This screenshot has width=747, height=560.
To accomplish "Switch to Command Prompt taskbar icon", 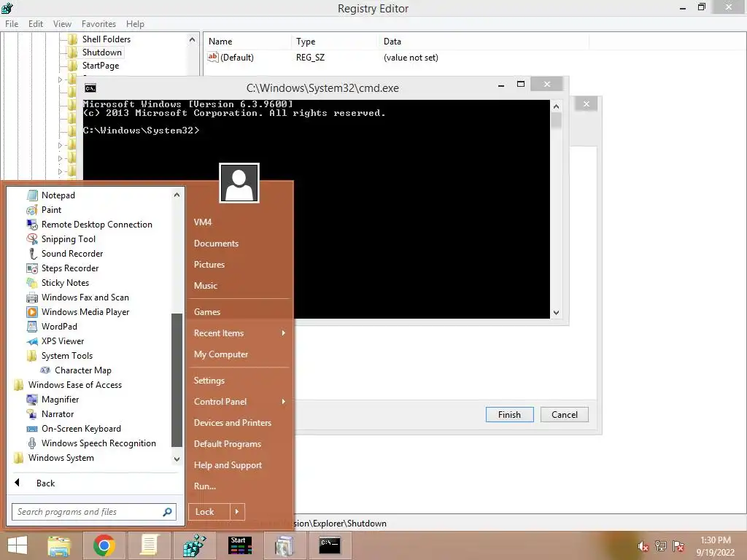I will pyautogui.click(x=330, y=545).
